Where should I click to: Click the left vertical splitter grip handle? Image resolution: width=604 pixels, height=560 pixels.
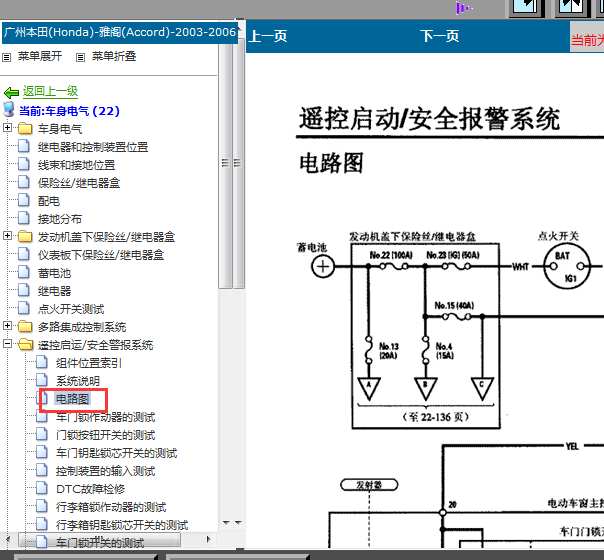(x=226, y=163)
